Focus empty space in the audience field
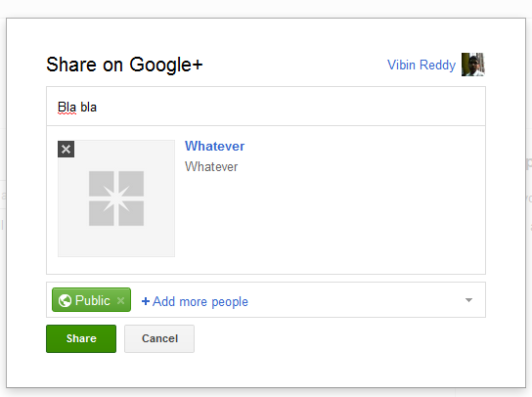This screenshot has height=397, width=532. coord(356,300)
